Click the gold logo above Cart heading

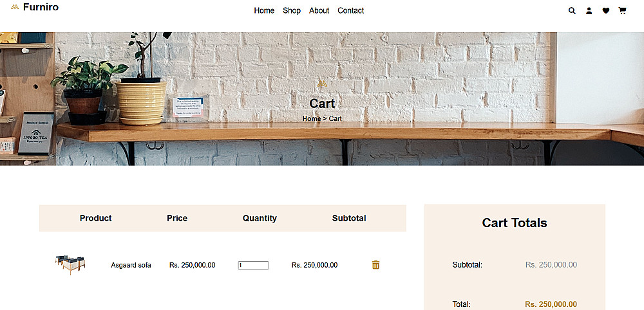pyautogui.click(x=322, y=84)
